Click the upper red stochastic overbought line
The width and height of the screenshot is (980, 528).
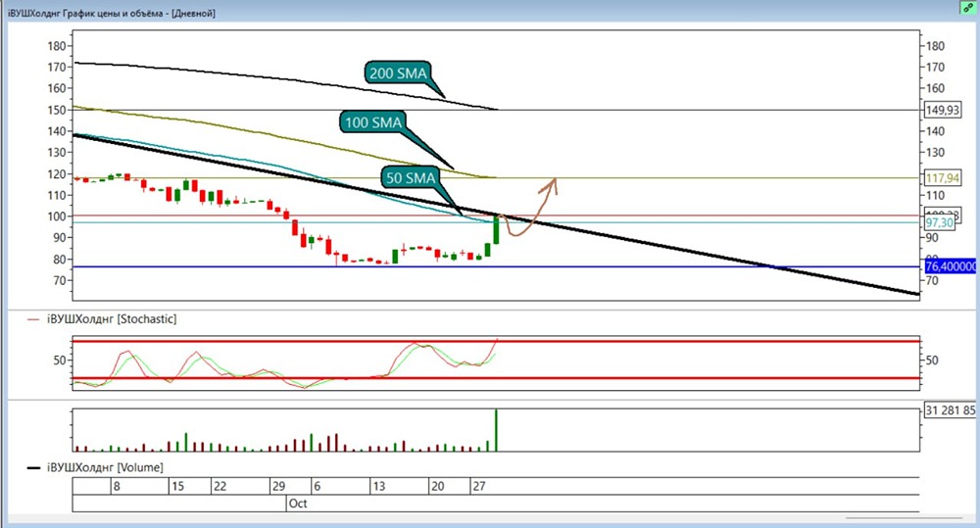pyautogui.click(x=496, y=341)
